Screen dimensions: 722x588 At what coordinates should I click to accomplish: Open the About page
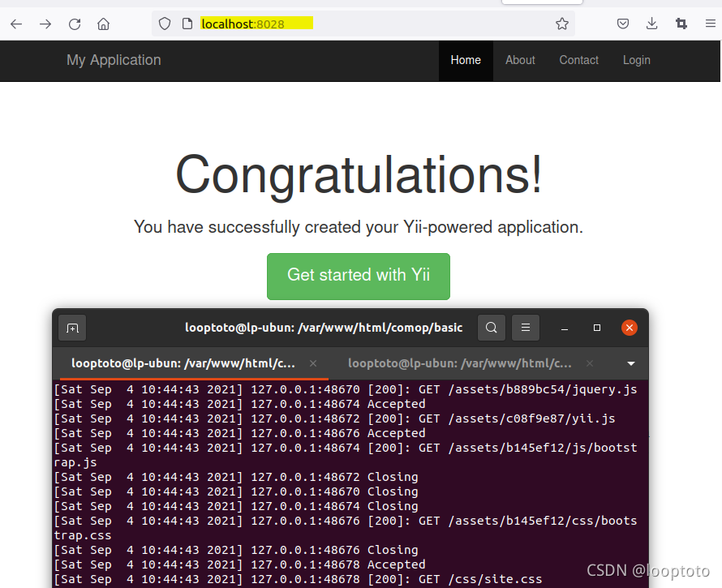click(x=520, y=60)
